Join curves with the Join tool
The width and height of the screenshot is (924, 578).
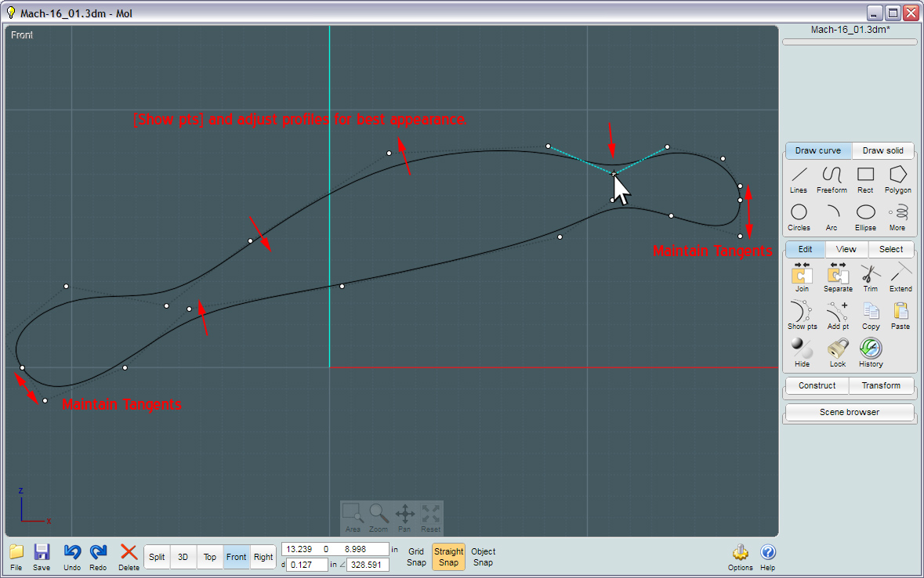point(802,277)
